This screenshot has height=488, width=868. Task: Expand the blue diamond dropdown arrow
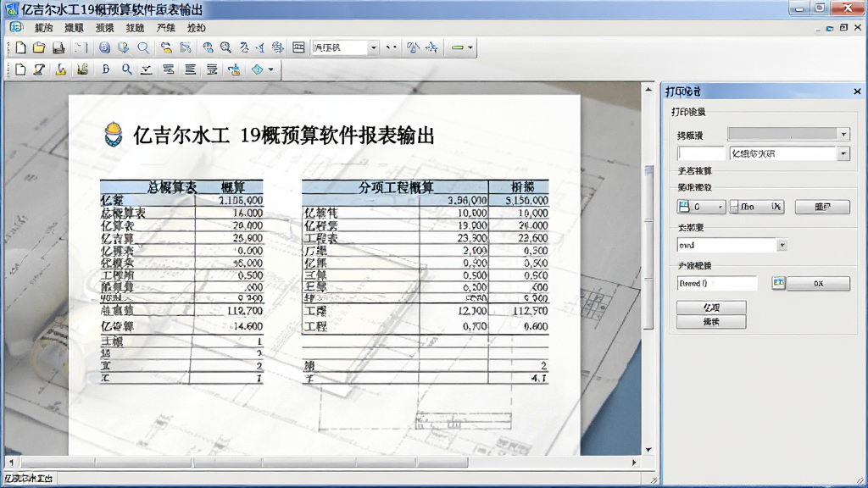(x=270, y=69)
